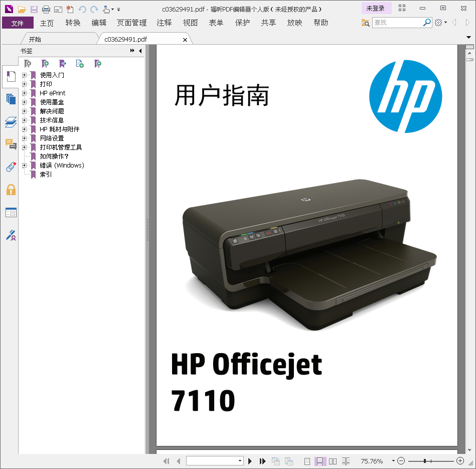Image resolution: width=476 pixels, height=469 pixels.
Task: Open a file with the folder icon
Action: tap(22, 10)
